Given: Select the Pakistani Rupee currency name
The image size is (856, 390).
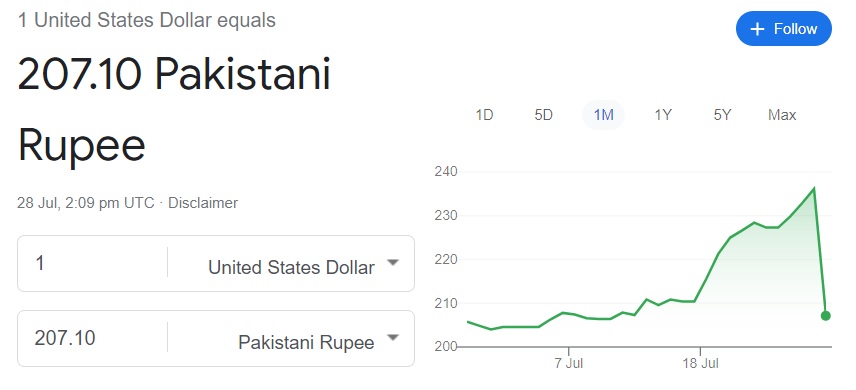Looking at the screenshot, I should pos(306,342).
